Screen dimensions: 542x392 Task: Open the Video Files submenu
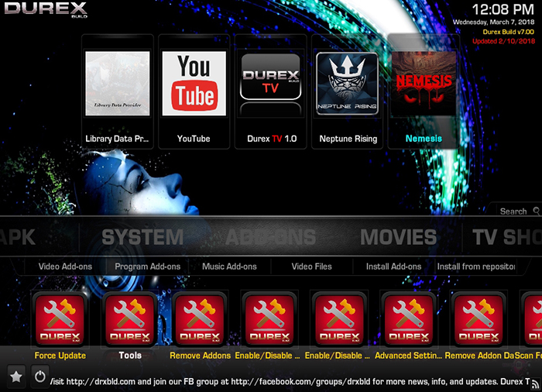pos(312,266)
